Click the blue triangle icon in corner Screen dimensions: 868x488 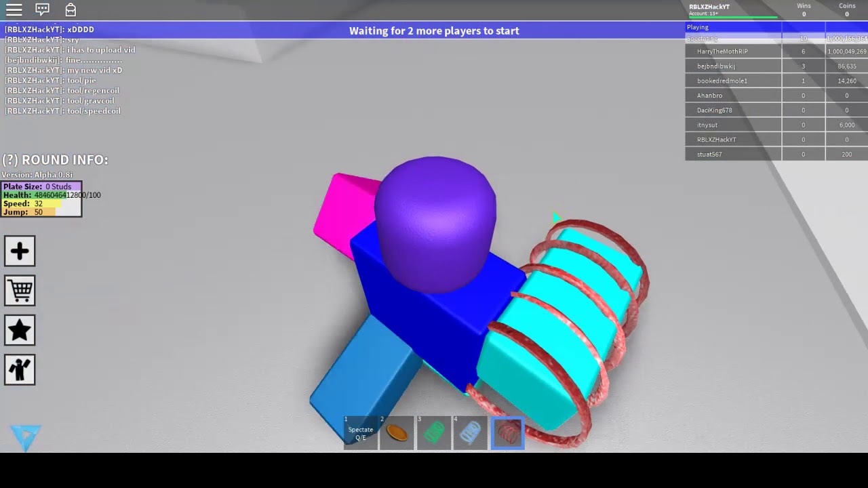click(x=26, y=438)
